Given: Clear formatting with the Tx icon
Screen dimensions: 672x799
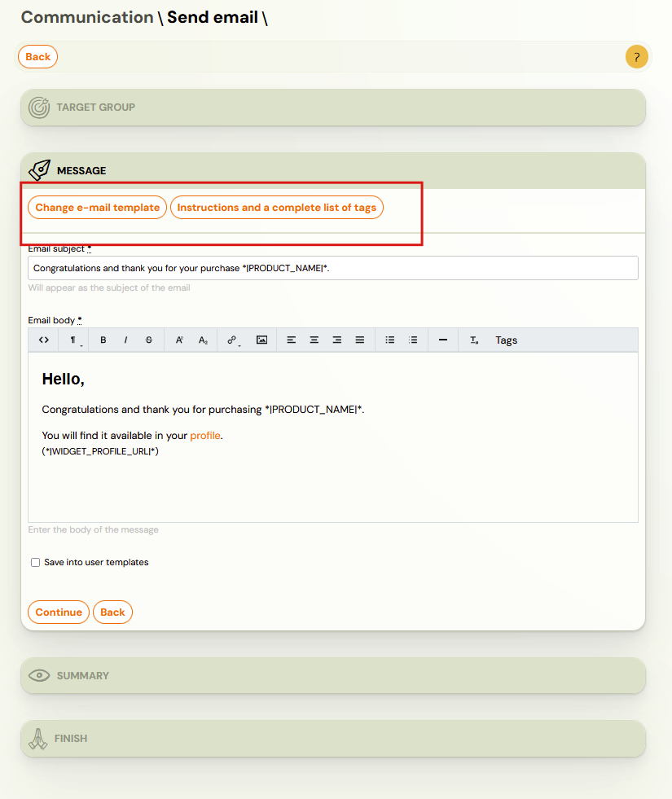Looking at the screenshot, I should pyautogui.click(x=474, y=340).
